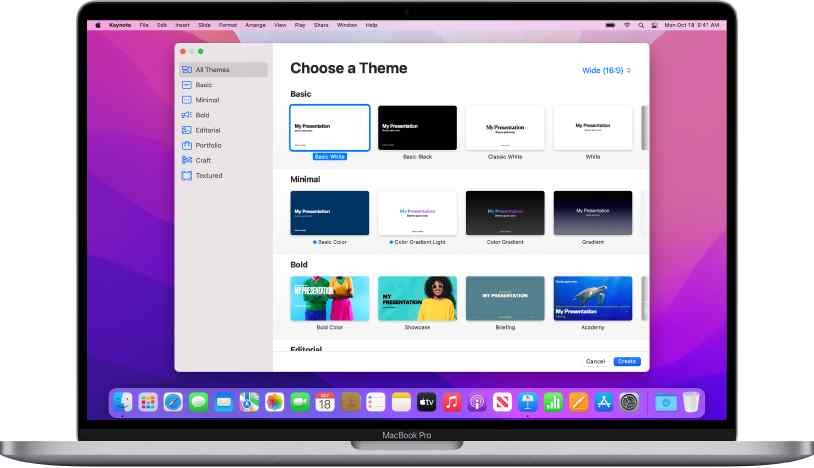Open the Play menu

(300, 25)
